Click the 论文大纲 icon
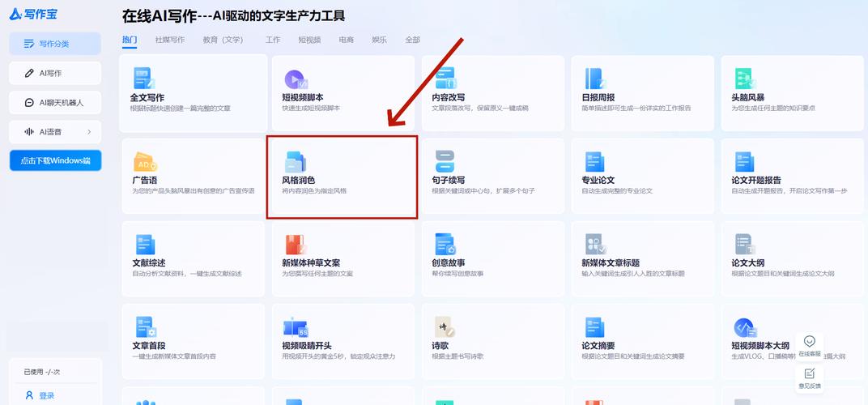This screenshot has width=868, height=405. [x=745, y=245]
